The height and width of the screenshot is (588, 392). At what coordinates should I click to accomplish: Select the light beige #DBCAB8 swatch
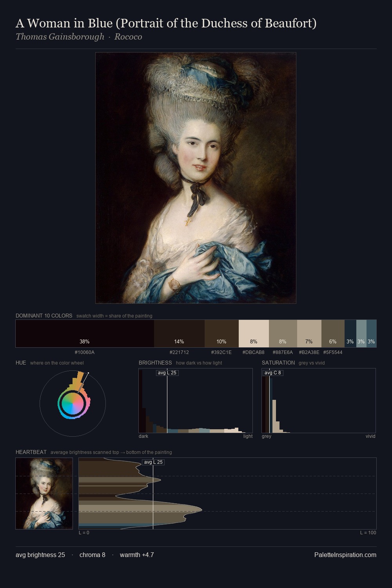254,334
